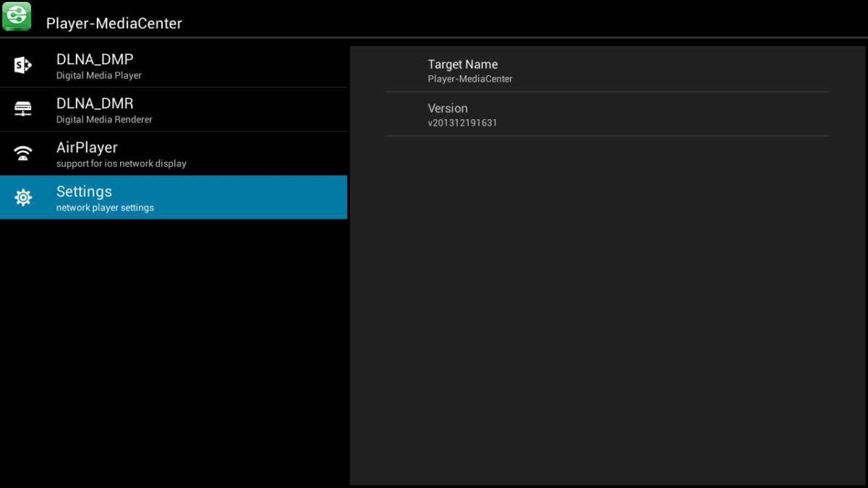Select the Version setting row
Screen dimensions: 868x488
(608, 114)
